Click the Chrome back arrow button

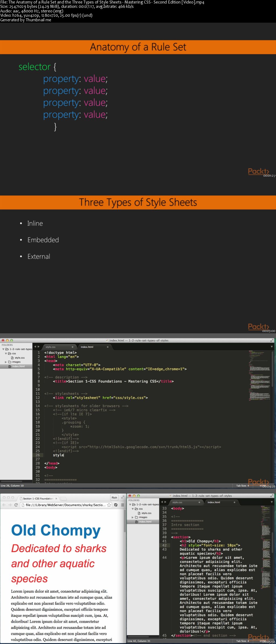coord(4,505)
